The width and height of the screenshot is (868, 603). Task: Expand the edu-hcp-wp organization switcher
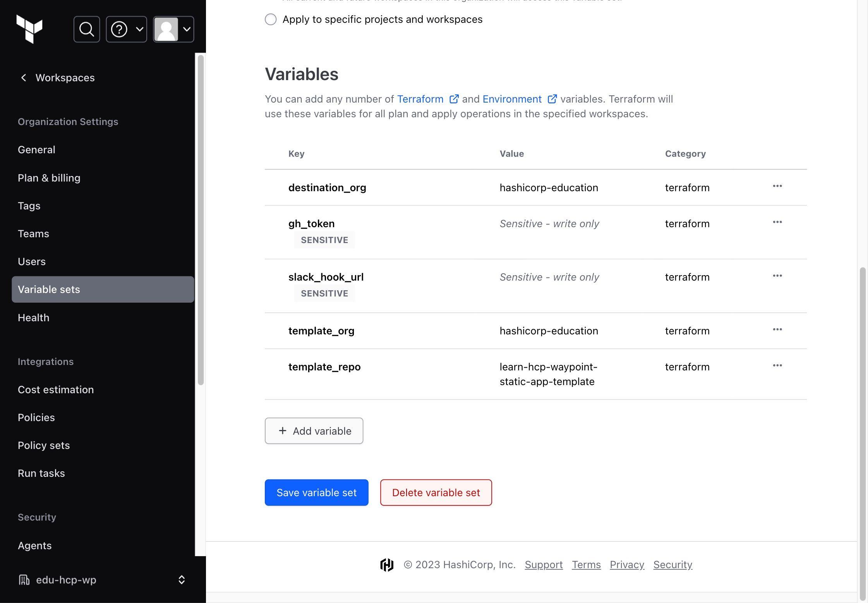[182, 580]
